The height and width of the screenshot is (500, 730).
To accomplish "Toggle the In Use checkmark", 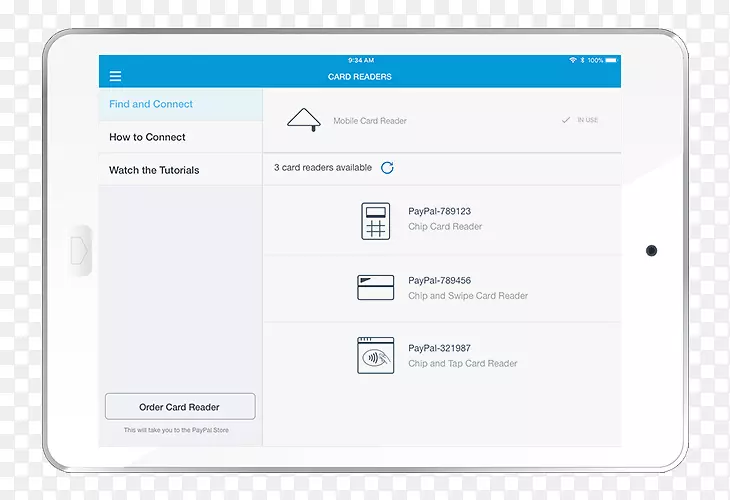I will (567, 120).
